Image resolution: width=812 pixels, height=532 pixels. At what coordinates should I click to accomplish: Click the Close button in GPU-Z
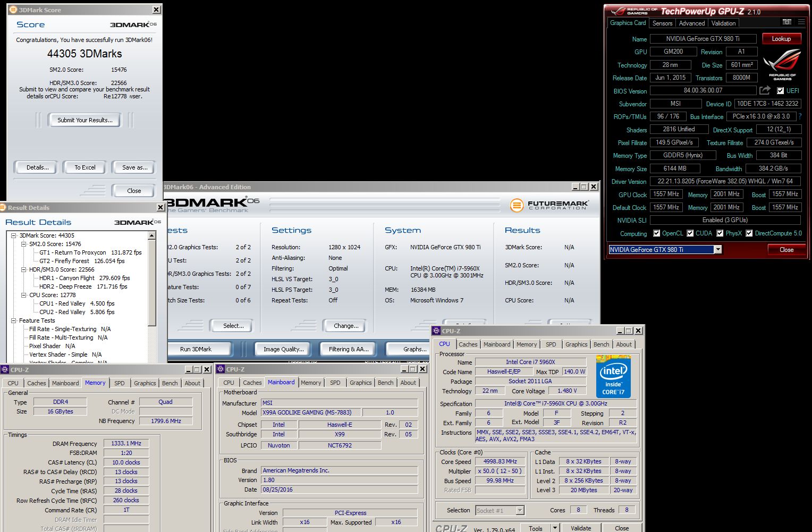pyautogui.click(x=786, y=250)
